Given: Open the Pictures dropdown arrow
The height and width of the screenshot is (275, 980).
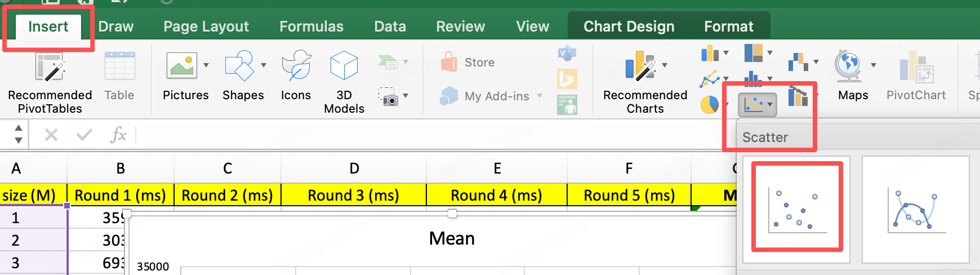Looking at the screenshot, I should (x=206, y=65).
